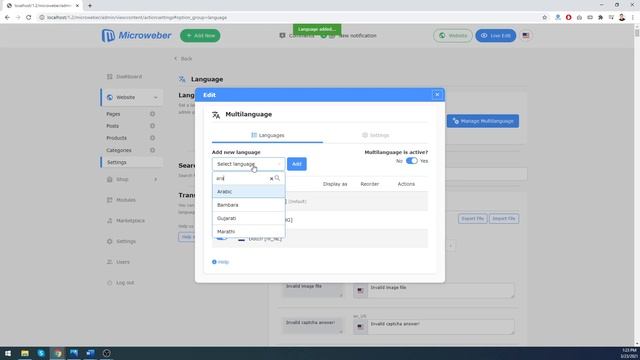Switch to the Settings tab in dialog
Viewport: 640px width, 360px height.
coord(376,135)
